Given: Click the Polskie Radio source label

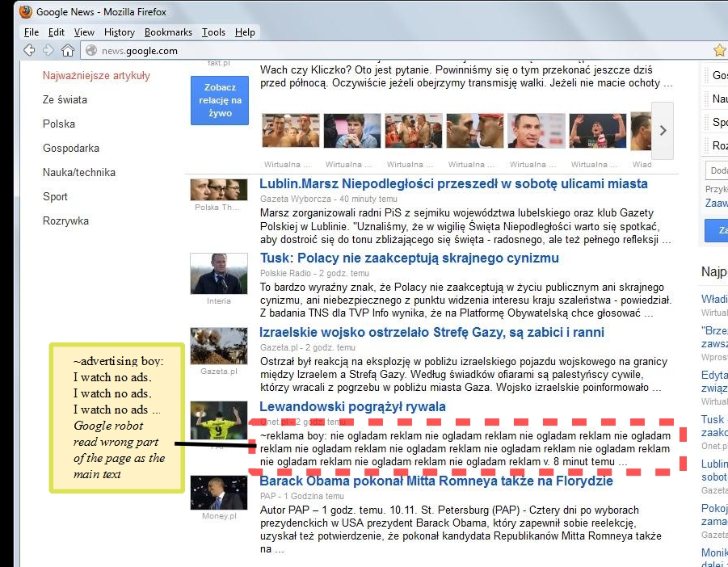Looking at the screenshot, I should tap(286, 273).
